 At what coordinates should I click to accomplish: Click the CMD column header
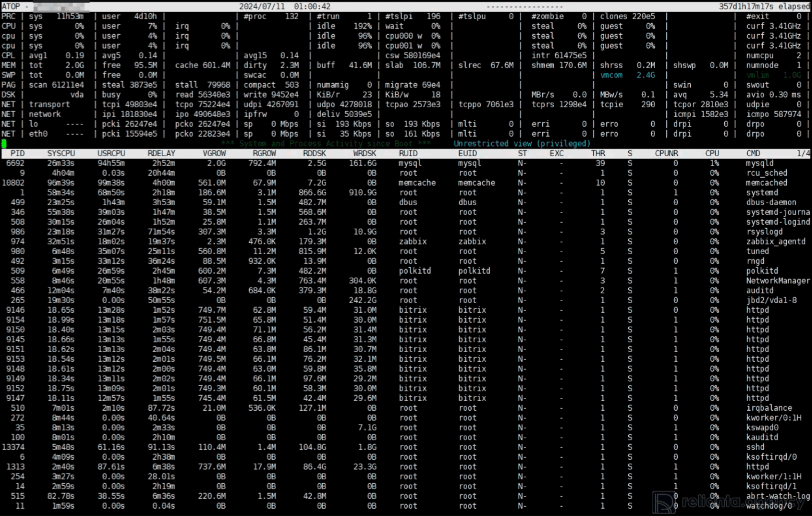point(753,153)
